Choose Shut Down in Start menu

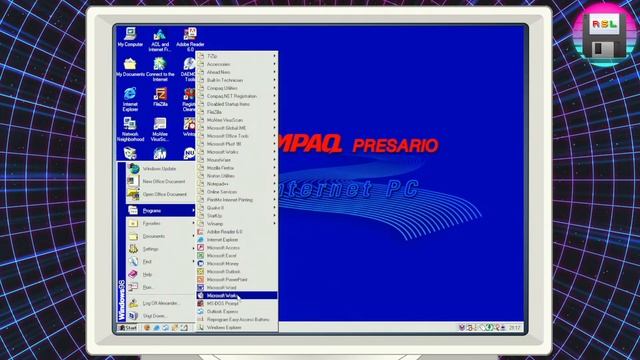[x=160, y=316]
